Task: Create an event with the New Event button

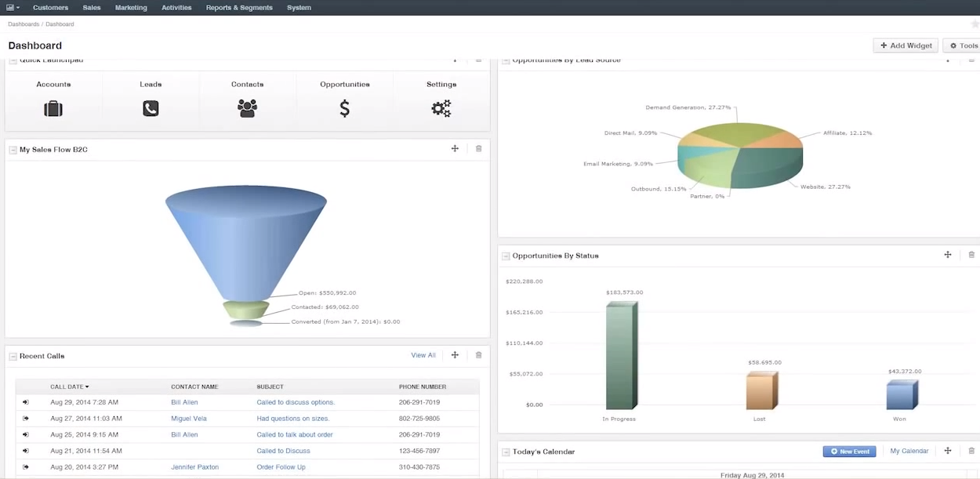Action: pos(849,451)
